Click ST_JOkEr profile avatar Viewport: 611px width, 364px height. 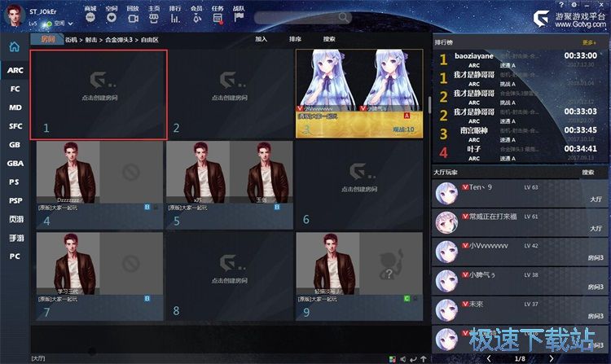tap(15, 15)
